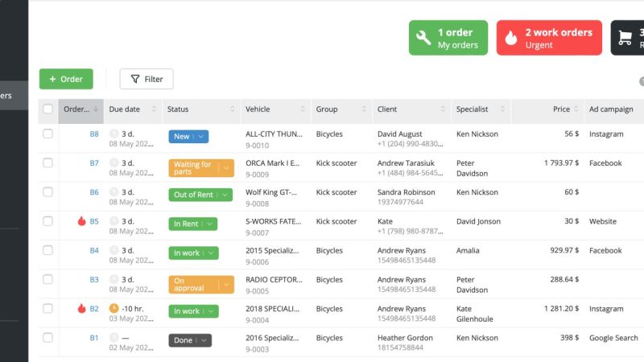Click client name Heather Gordon
Screen dimensions: 644x362
coord(405,338)
